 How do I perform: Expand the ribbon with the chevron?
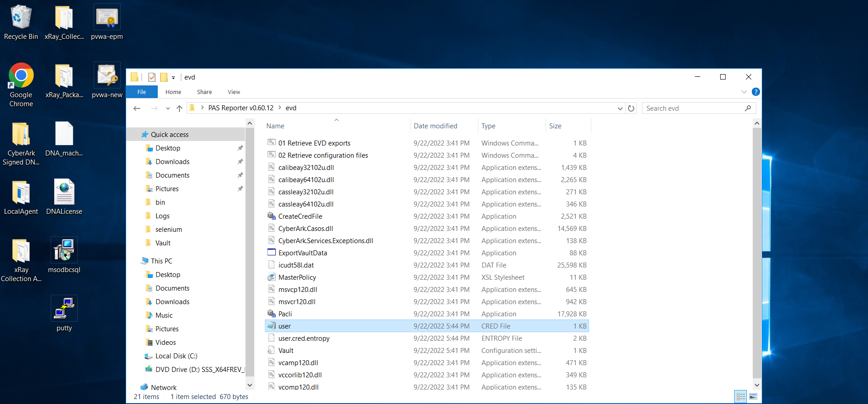tap(744, 92)
